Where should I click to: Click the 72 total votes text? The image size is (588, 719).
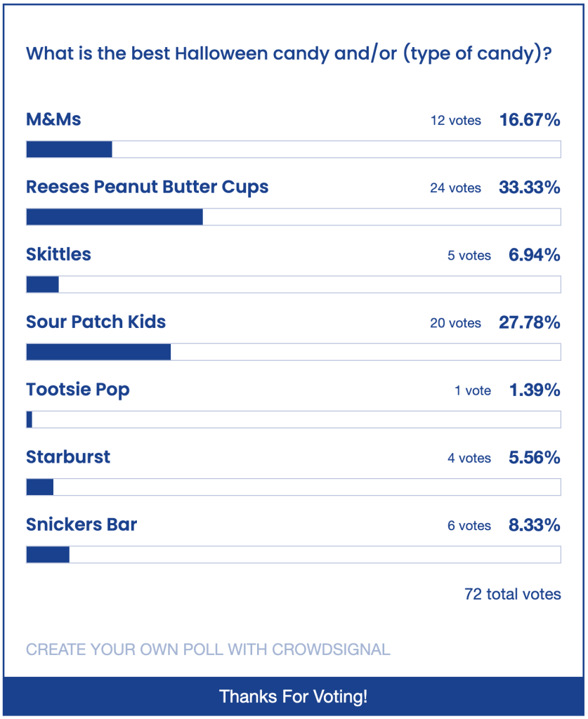tap(512, 594)
